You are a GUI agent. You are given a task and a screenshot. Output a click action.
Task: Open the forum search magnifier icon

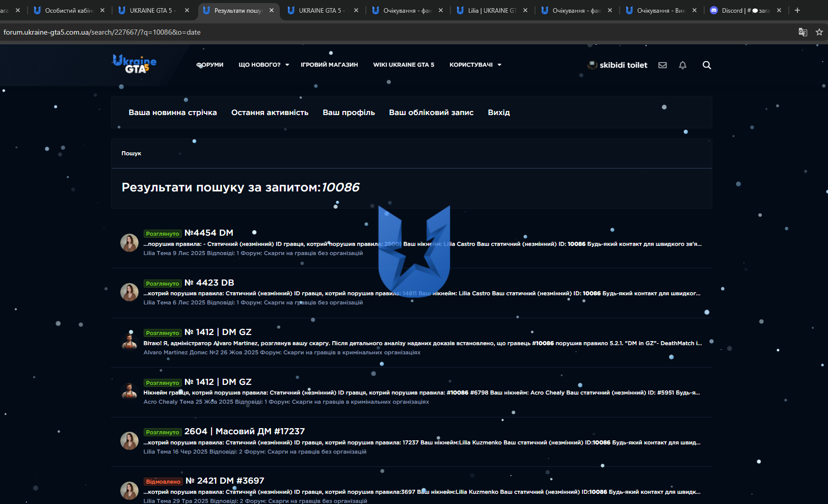point(707,65)
